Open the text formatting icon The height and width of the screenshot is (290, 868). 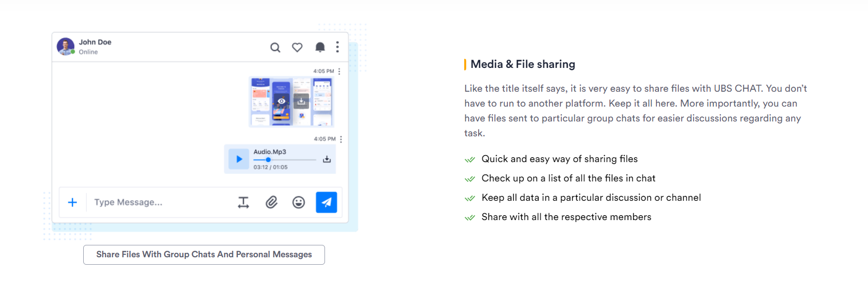click(243, 202)
